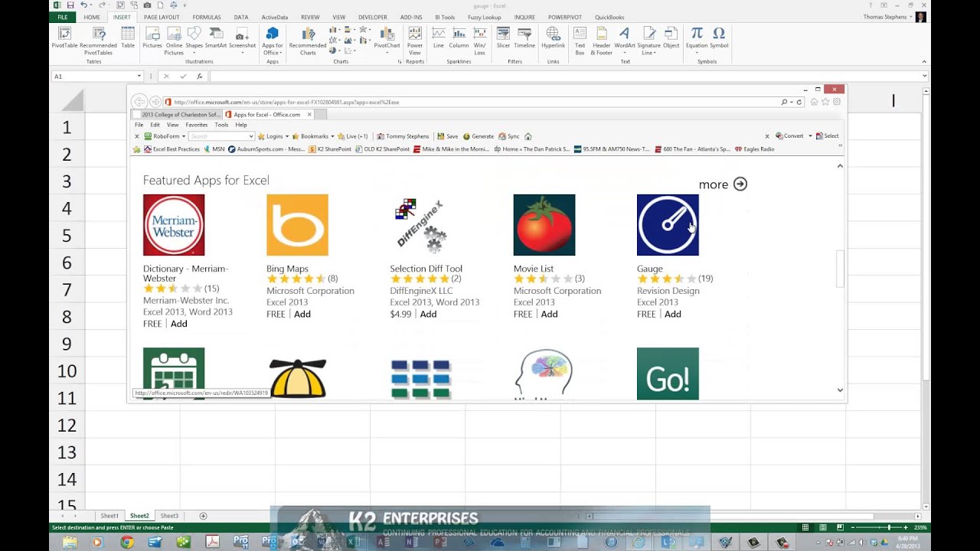Screen dimensions: 980x551
Task: Insert a PivotTable from the ribbon
Action: pyautogui.click(x=64, y=38)
